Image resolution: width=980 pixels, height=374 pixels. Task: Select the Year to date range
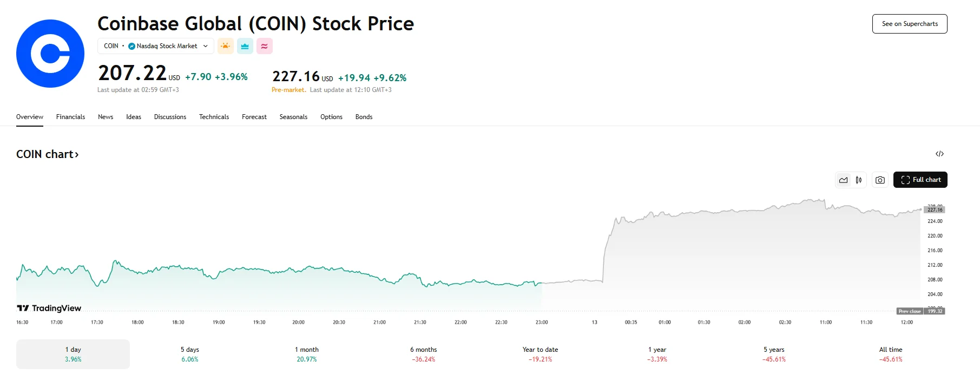(540, 354)
